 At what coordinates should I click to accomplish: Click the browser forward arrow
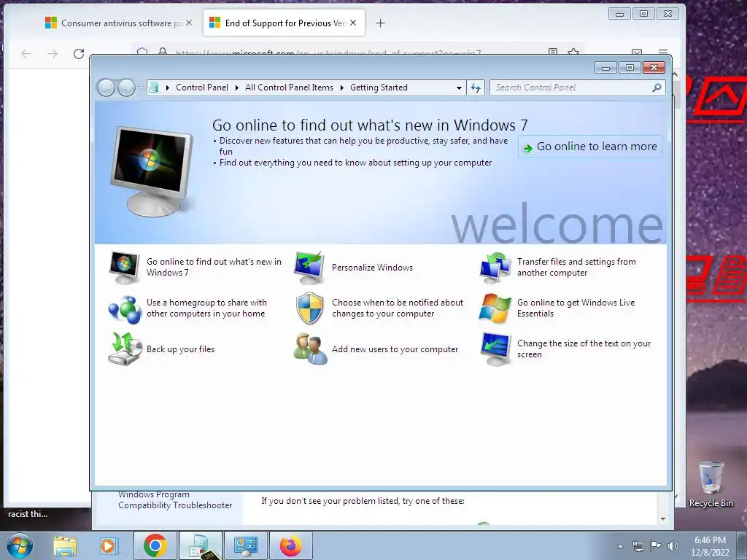coord(53,54)
